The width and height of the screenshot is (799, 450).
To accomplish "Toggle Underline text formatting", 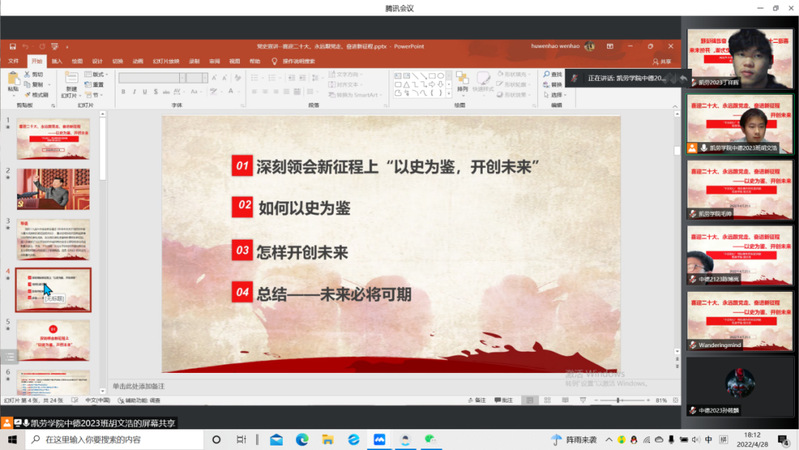I will (x=146, y=92).
